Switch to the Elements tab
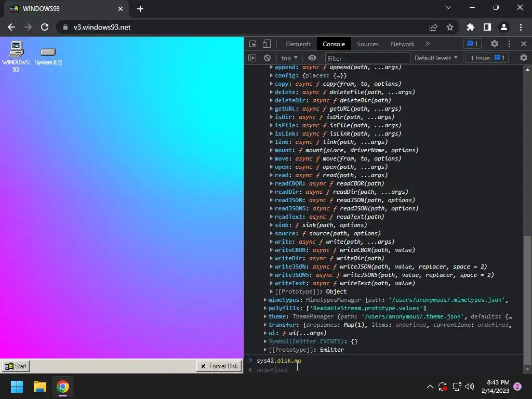The image size is (532, 399). point(298,44)
